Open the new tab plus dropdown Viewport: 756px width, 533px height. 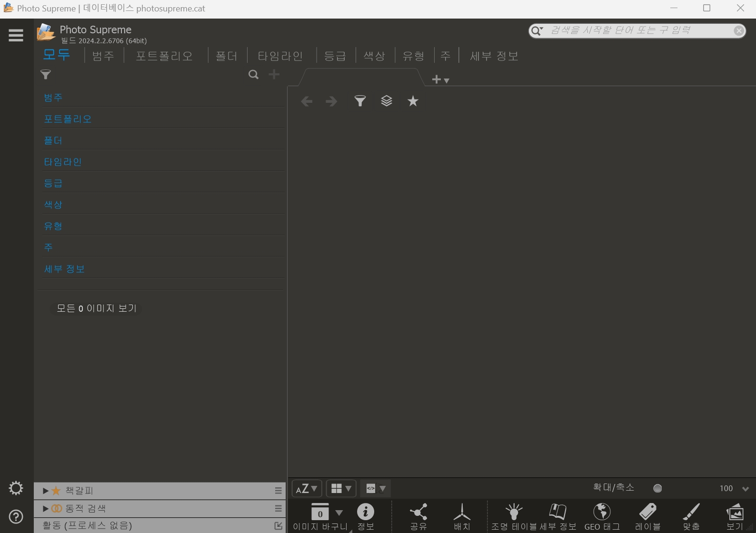(440, 79)
